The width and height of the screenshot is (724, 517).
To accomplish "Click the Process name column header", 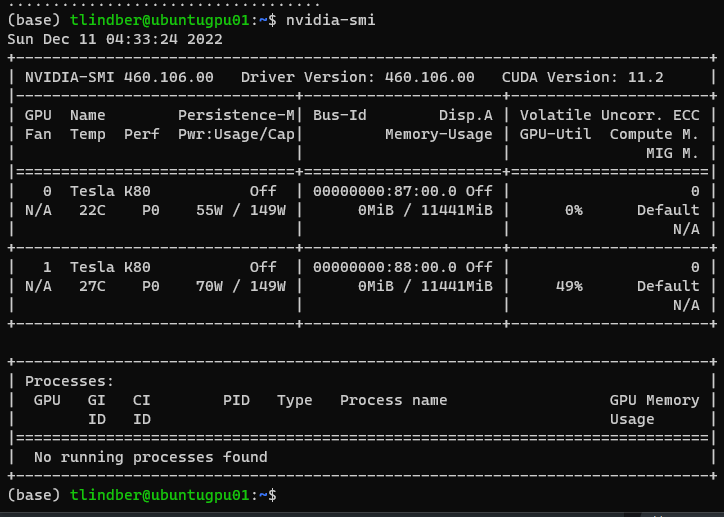I will point(393,400).
